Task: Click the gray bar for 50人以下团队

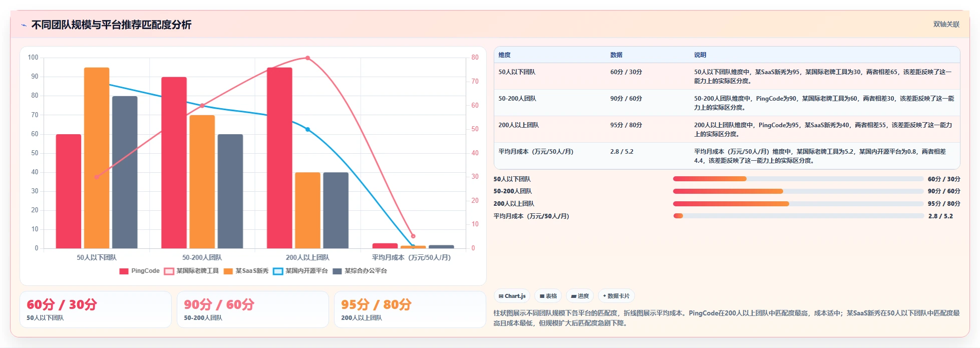Action: (125, 172)
